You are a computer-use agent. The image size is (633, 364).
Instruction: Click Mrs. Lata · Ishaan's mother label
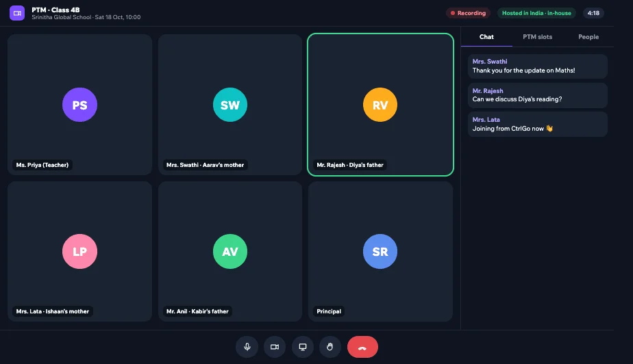(53, 311)
